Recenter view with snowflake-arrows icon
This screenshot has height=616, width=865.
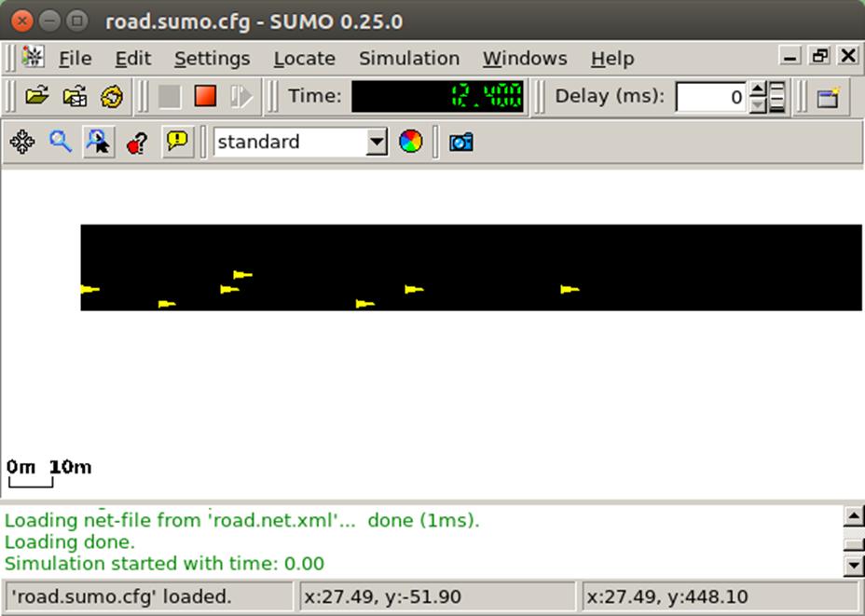(22, 142)
